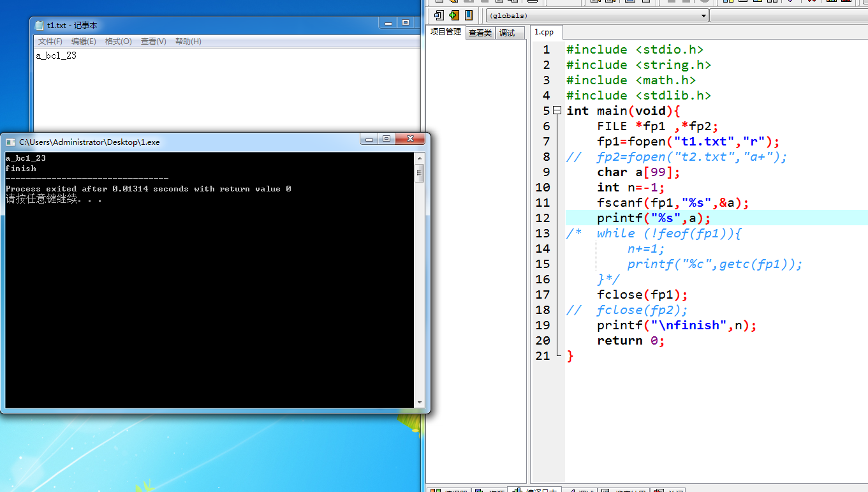Click the fp1=fopen("t1.txt","r"); line

pyautogui.click(x=688, y=141)
